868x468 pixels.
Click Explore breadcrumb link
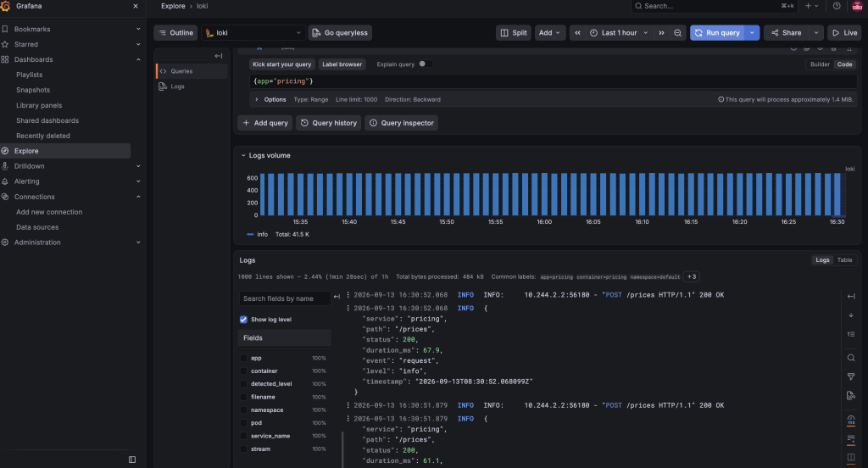[173, 6]
